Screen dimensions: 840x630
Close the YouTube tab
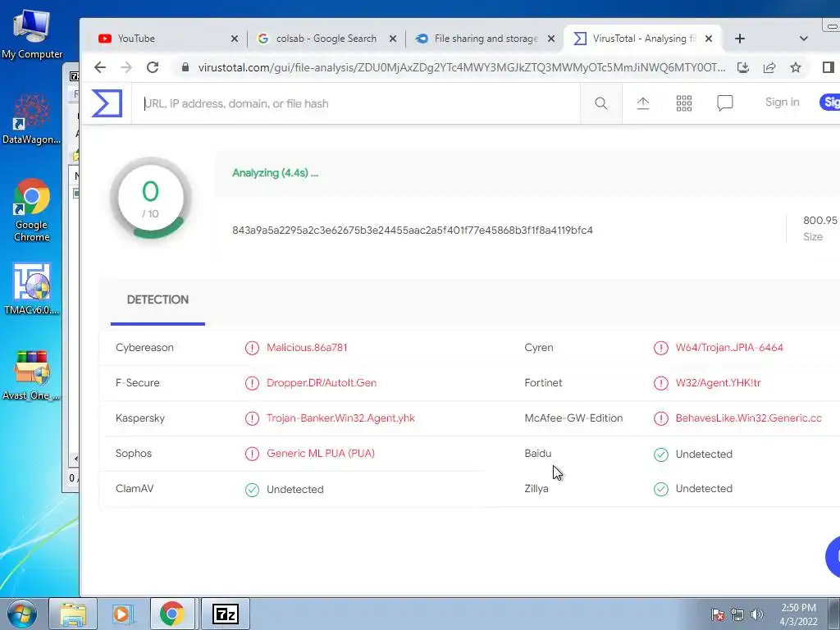[234, 39]
